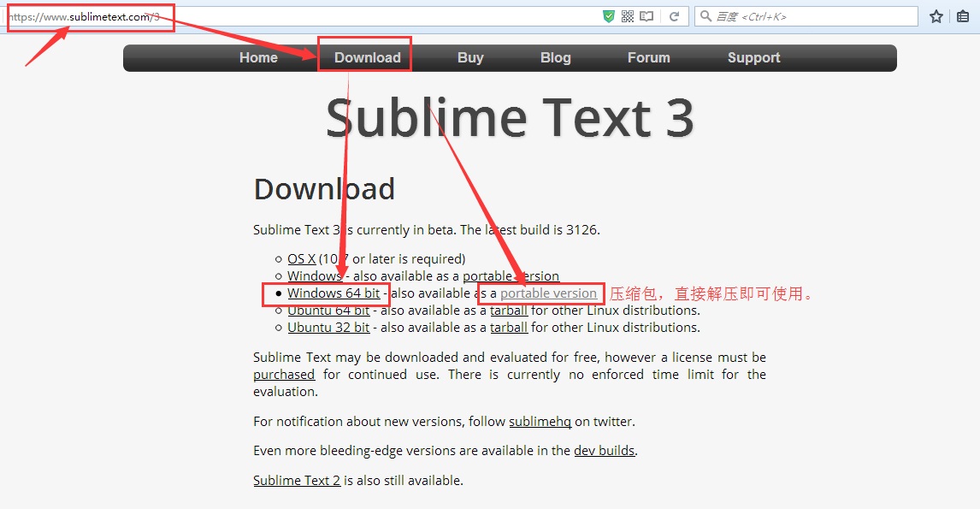
Task: Reload the page with refresh icon
Action: click(674, 16)
